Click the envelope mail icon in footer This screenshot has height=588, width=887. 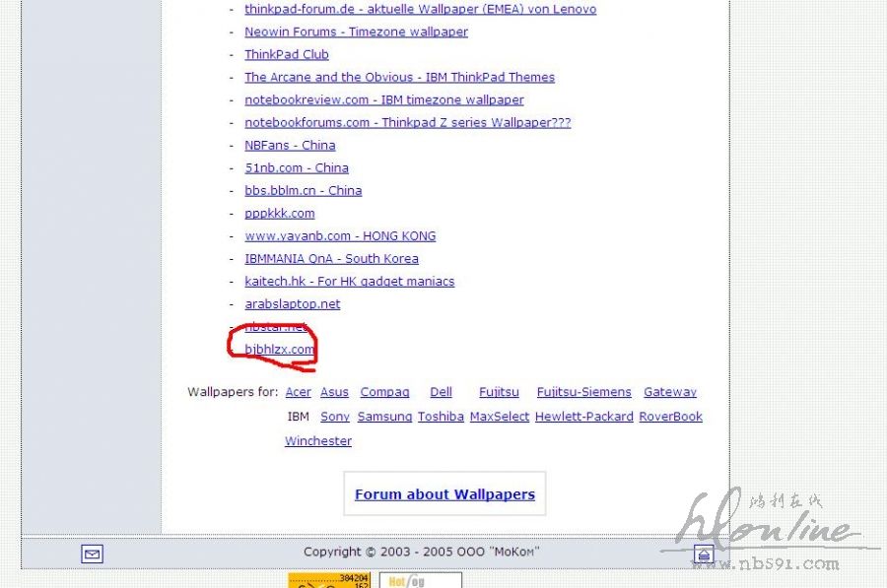coord(92,554)
